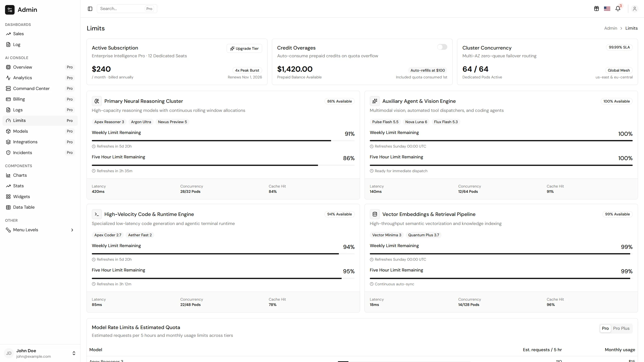
Task: Expand the Menu Levels submenu
Action: point(40,230)
